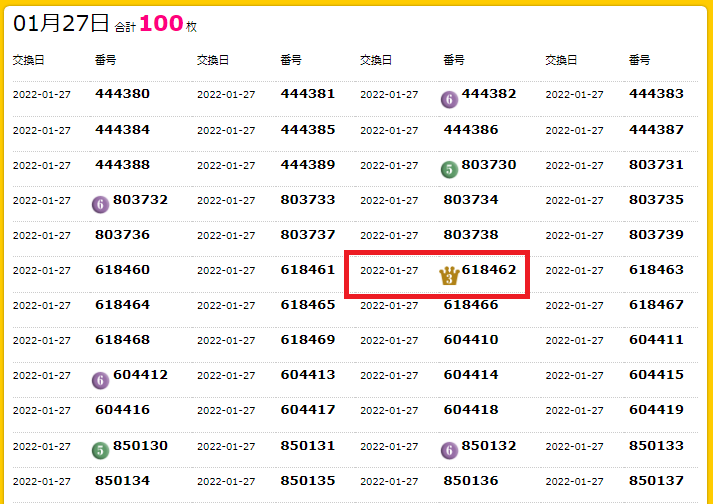Click the pink 100 total count

coord(161,24)
